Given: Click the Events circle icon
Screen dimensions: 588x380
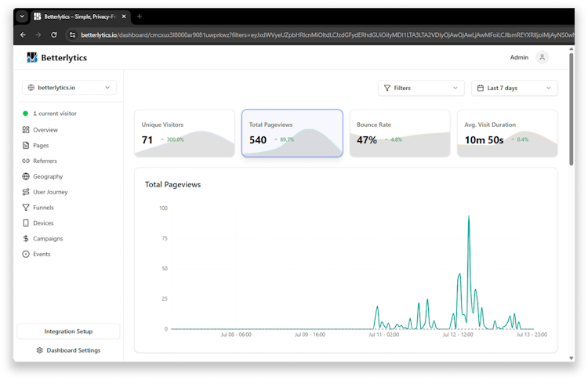Looking at the screenshot, I should (26, 254).
